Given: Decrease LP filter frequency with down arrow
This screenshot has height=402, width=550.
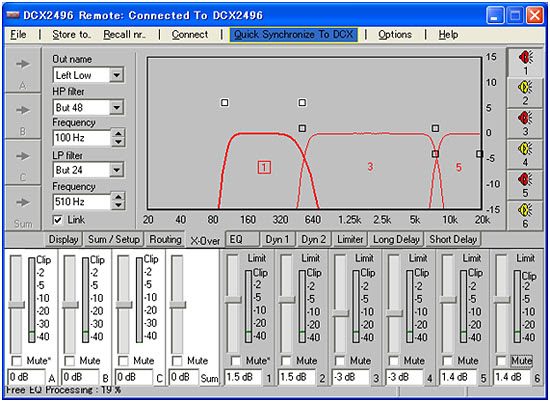Looking at the screenshot, I should [119, 205].
